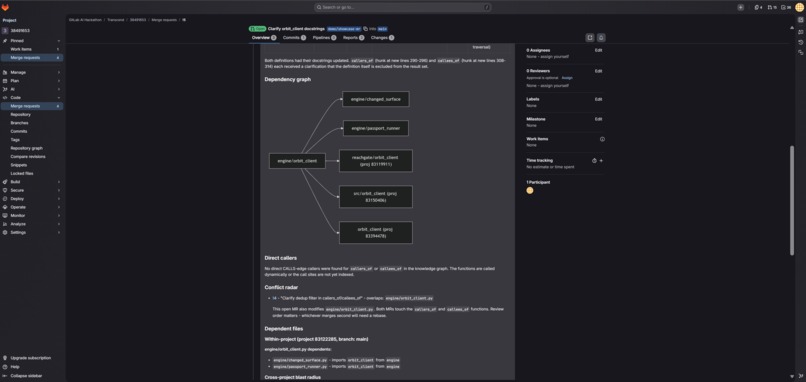The width and height of the screenshot is (806, 382).
Task: Click the second icon in the right edge panel
Action: click(x=800, y=32)
